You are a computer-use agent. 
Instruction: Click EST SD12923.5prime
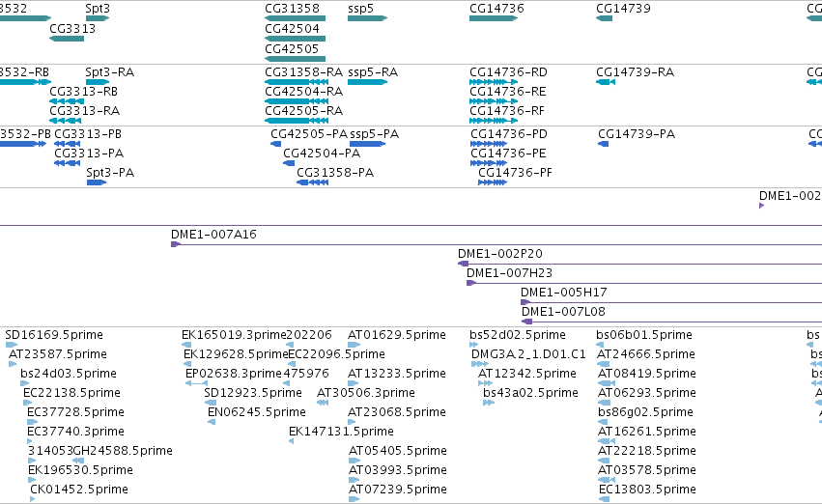(211, 403)
